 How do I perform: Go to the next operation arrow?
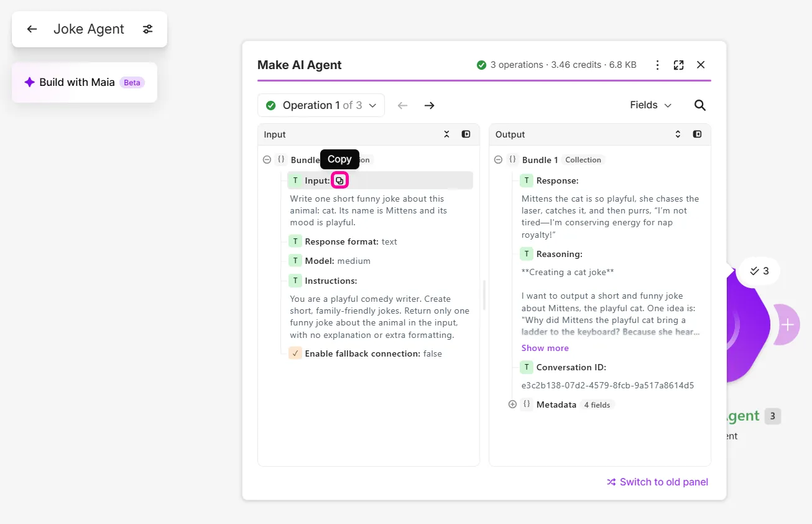(429, 105)
